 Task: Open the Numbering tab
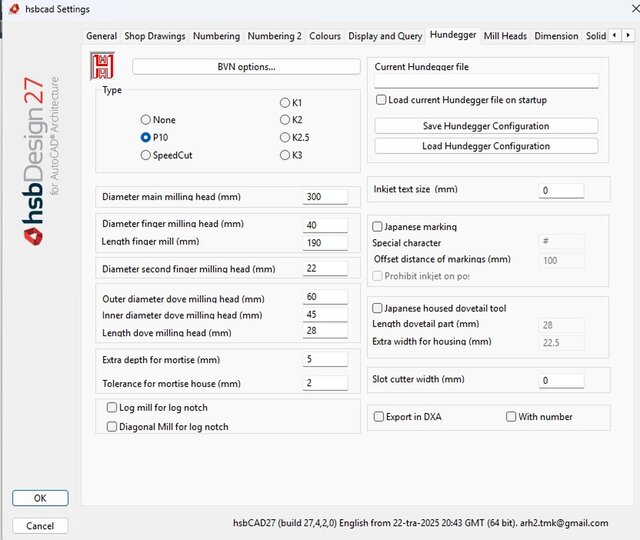216,36
